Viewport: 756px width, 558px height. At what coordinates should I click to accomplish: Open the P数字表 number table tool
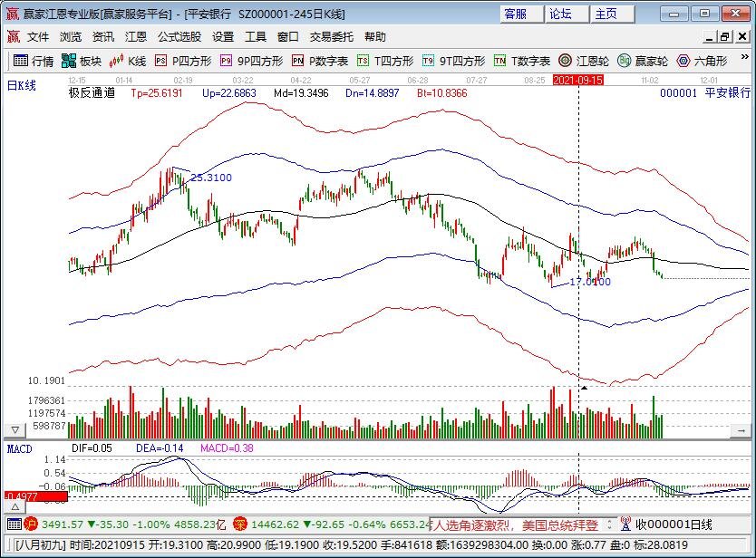coord(320,61)
